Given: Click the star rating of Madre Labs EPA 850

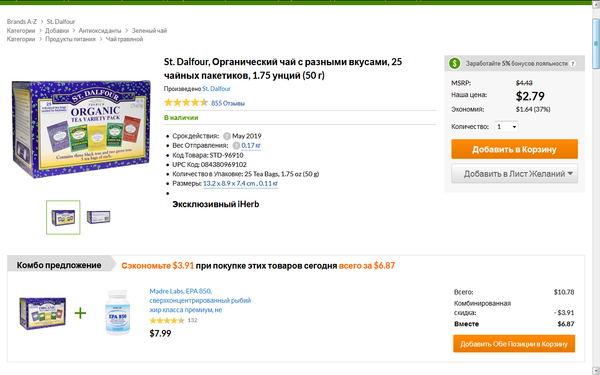Looking at the screenshot, I should click(x=167, y=320).
